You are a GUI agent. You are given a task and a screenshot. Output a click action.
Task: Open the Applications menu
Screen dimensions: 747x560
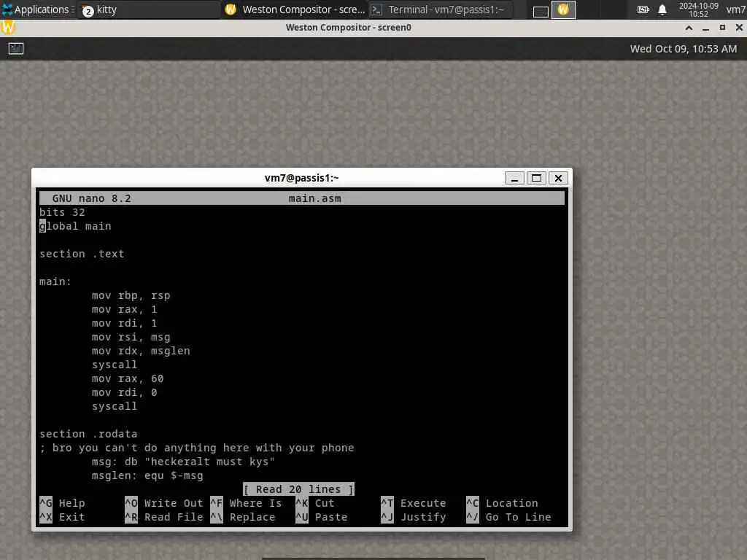[x=37, y=9]
